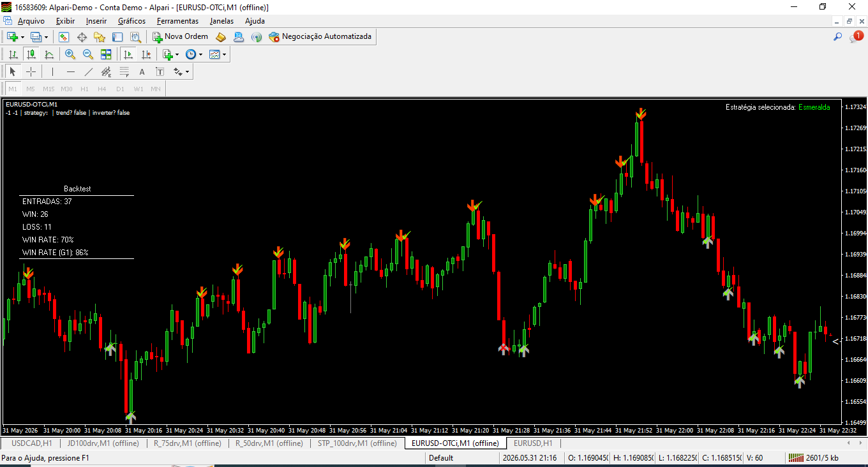Open the notifications bubble showing 1
The image size is (868, 467).
(x=856, y=37)
